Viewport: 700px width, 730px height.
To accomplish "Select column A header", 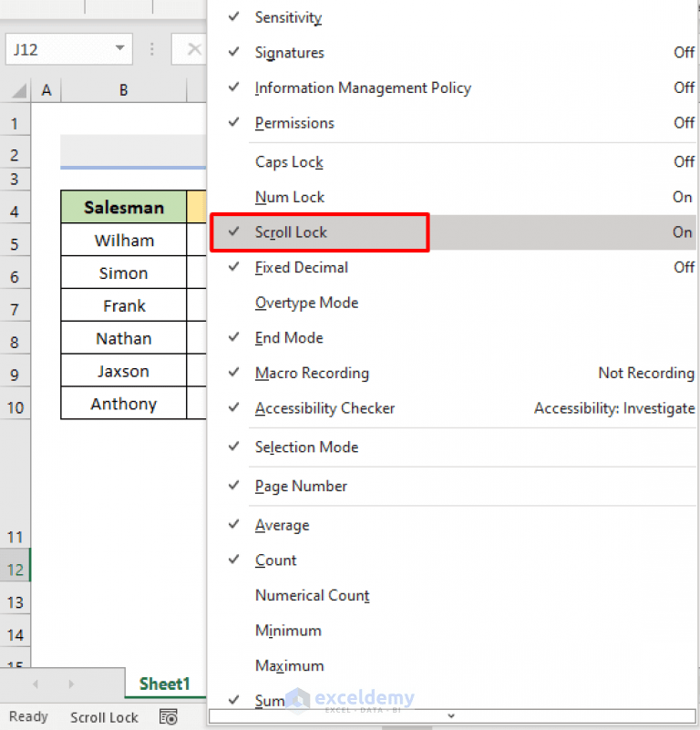I will (x=46, y=90).
